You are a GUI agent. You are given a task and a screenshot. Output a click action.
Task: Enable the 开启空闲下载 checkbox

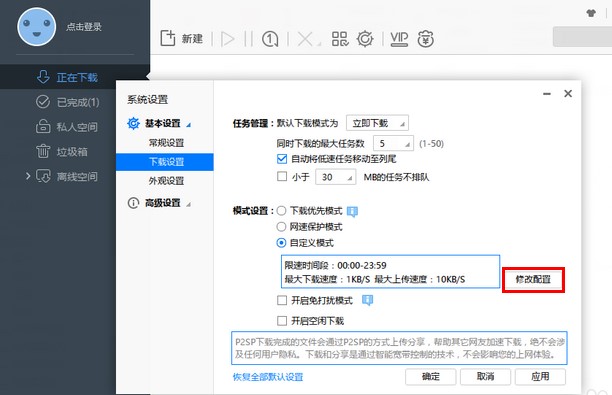[x=282, y=321]
